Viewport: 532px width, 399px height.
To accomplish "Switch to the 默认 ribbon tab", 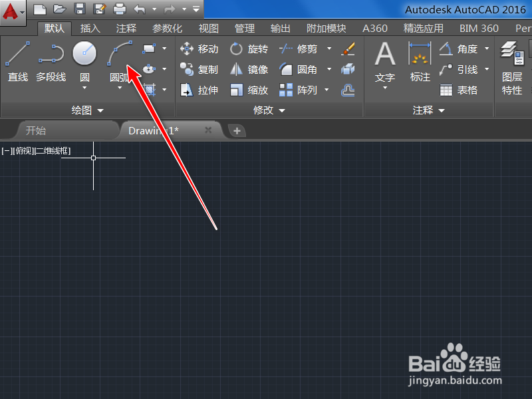I will coord(55,29).
